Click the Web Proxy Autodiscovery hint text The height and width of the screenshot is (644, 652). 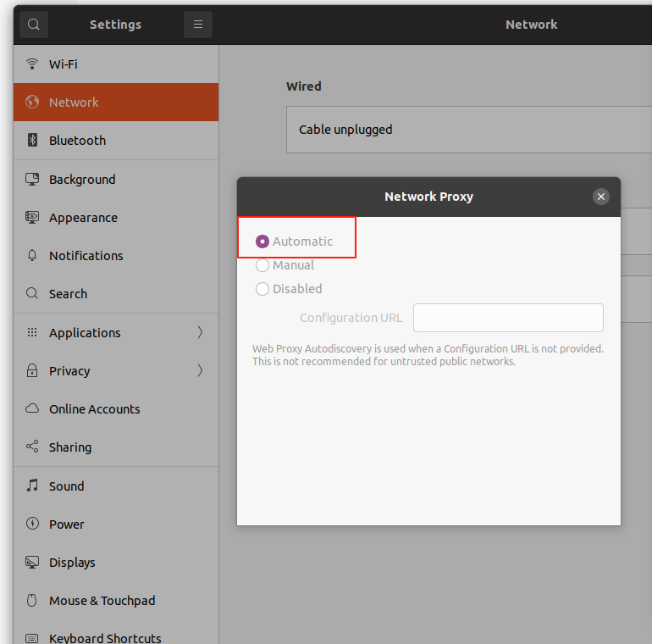tap(428, 355)
